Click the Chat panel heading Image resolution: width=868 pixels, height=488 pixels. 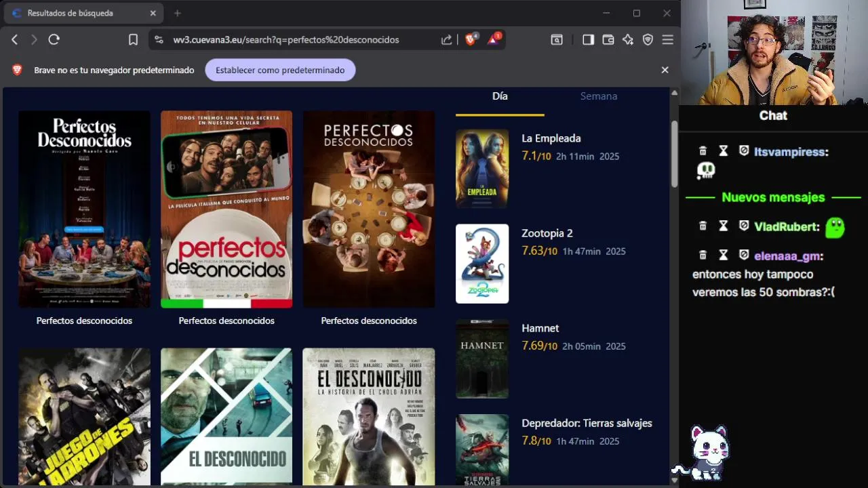pos(773,115)
